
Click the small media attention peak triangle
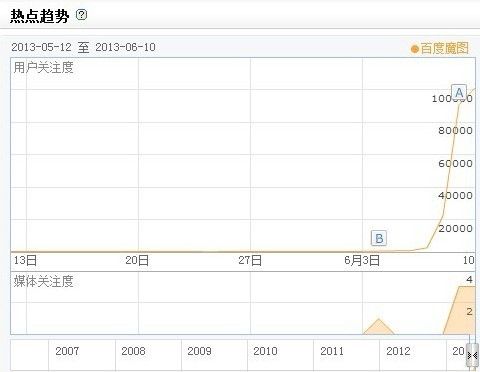(379, 328)
